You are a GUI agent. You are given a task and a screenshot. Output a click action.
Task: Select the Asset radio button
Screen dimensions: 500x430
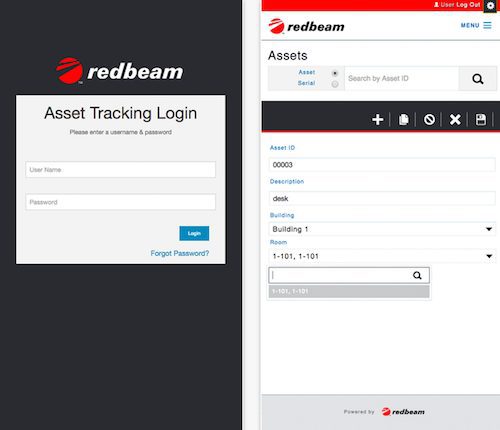[335, 73]
